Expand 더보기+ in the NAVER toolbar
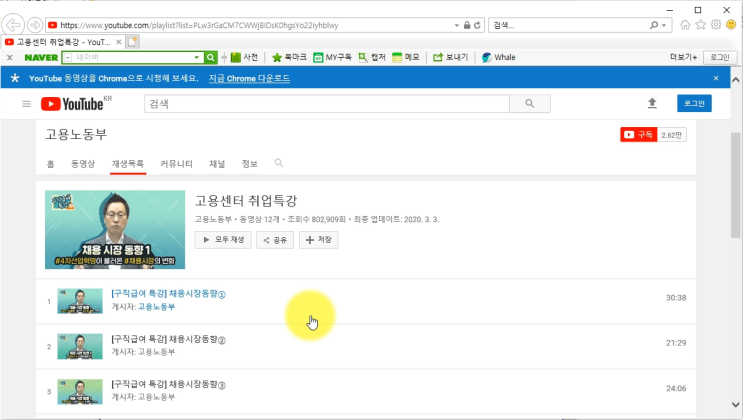 [x=683, y=57]
